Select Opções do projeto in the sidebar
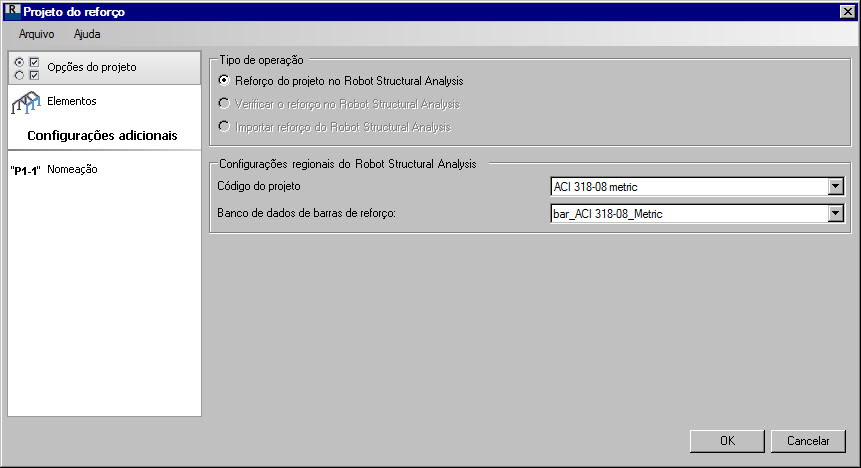The image size is (861, 468). pyautogui.click(x=104, y=68)
